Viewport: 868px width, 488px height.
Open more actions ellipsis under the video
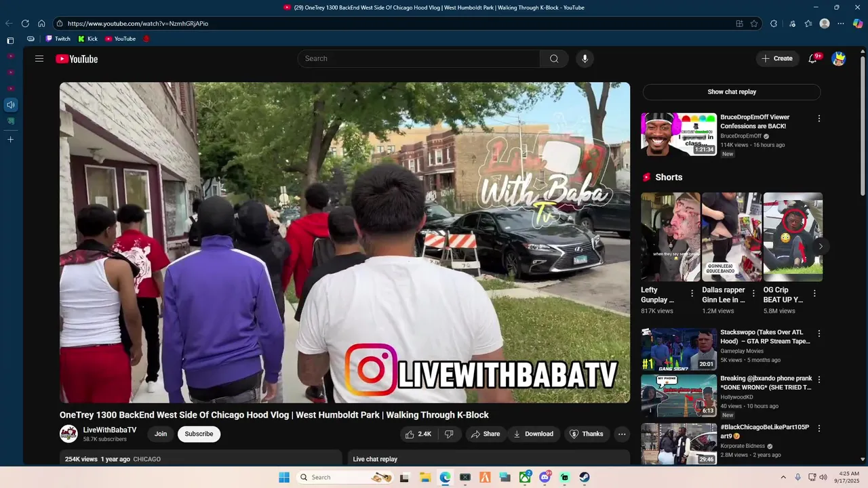pos(621,434)
